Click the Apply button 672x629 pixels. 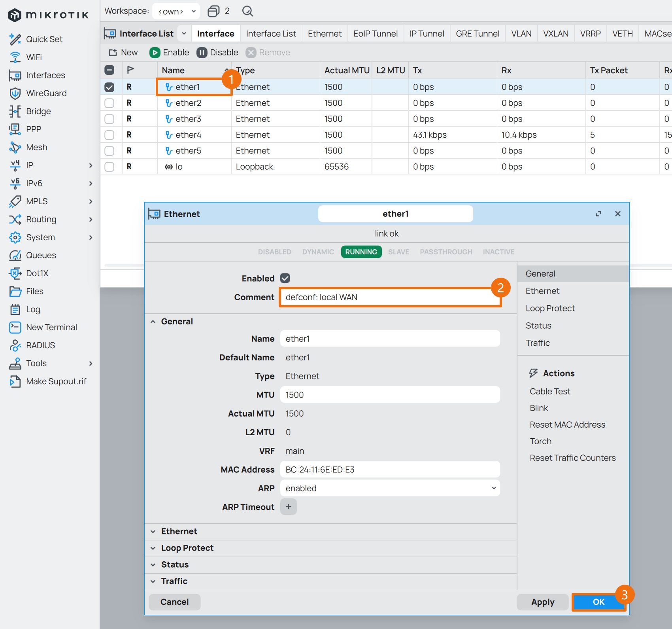point(543,602)
